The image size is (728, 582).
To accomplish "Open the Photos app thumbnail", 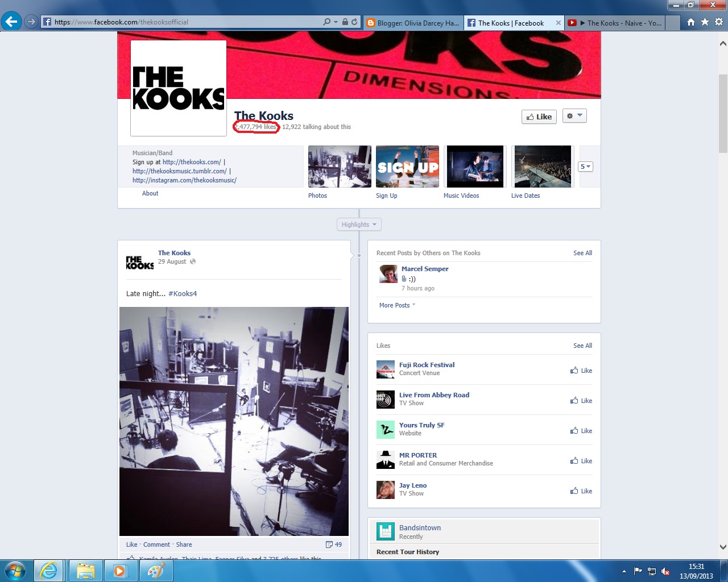I will (340, 167).
